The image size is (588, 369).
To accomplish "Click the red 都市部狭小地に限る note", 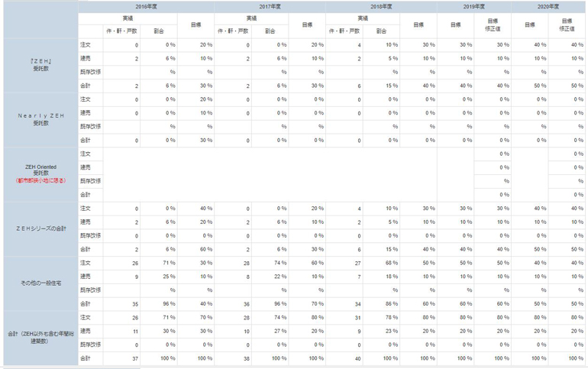I will pos(41,180).
